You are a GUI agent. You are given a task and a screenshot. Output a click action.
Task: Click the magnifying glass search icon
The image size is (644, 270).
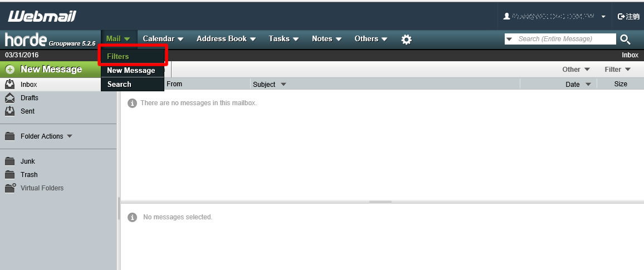click(625, 39)
